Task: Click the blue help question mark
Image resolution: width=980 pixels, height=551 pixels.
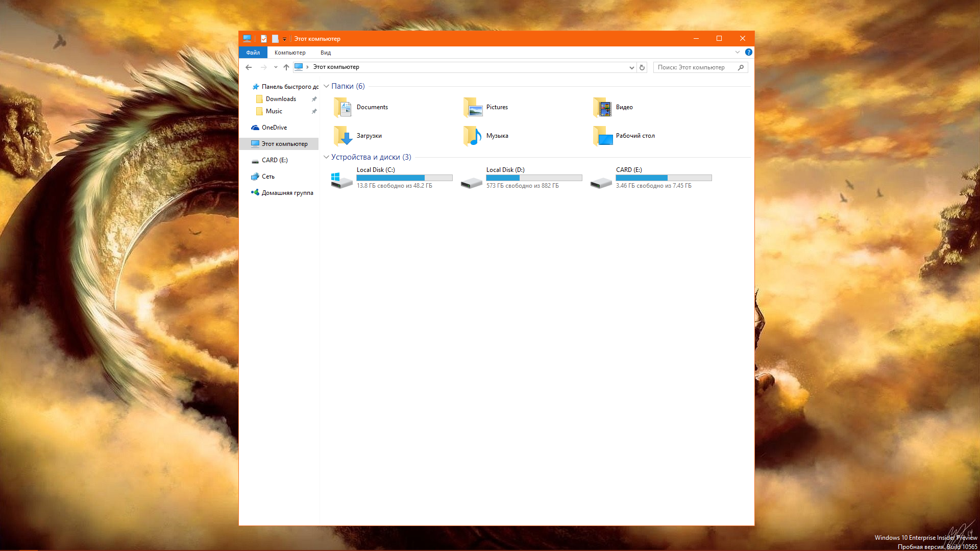Action: 748,53
